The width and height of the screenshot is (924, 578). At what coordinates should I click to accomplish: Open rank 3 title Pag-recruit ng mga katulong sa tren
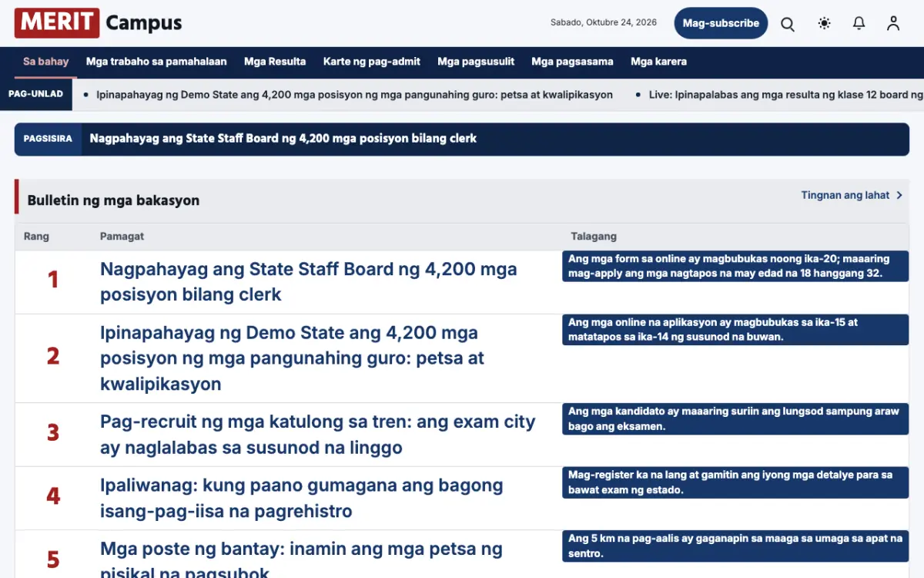coord(318,435)
